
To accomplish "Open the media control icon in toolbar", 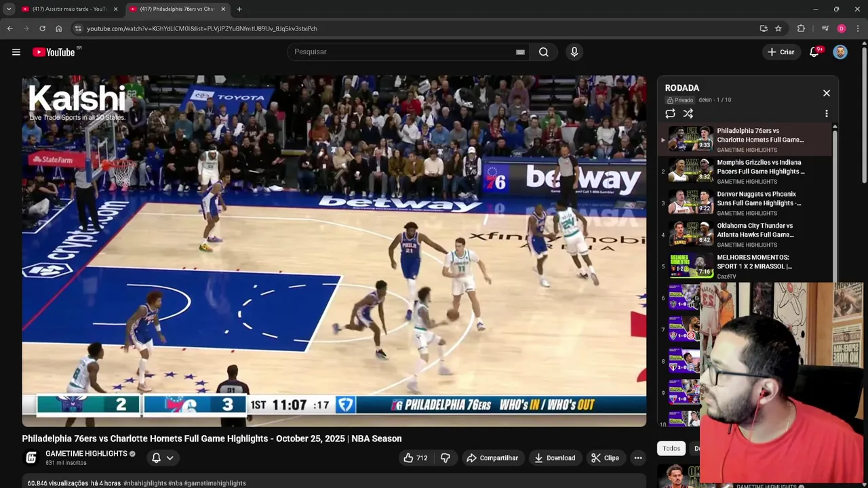I will [825, 28].
